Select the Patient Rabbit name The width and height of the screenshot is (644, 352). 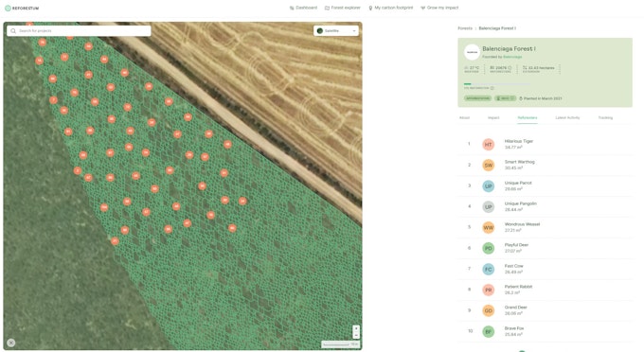518,287
